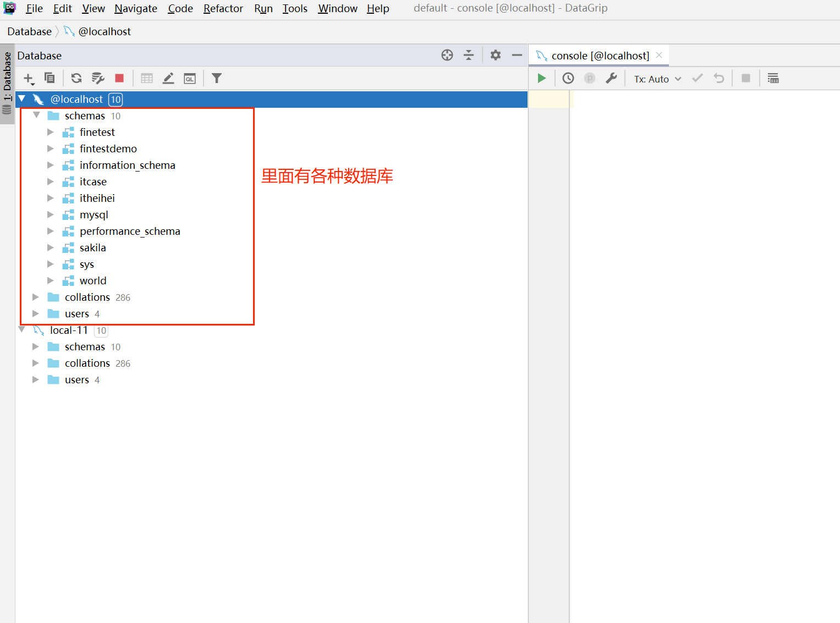This screenshot has height=623, width=840.
Task: Select the sys schema
Action: [87, 264]
